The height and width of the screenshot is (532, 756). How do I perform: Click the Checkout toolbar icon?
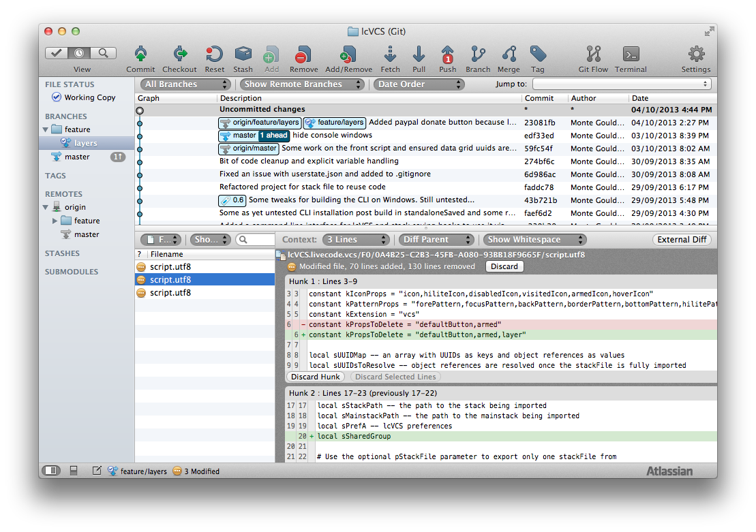[180, 54]
